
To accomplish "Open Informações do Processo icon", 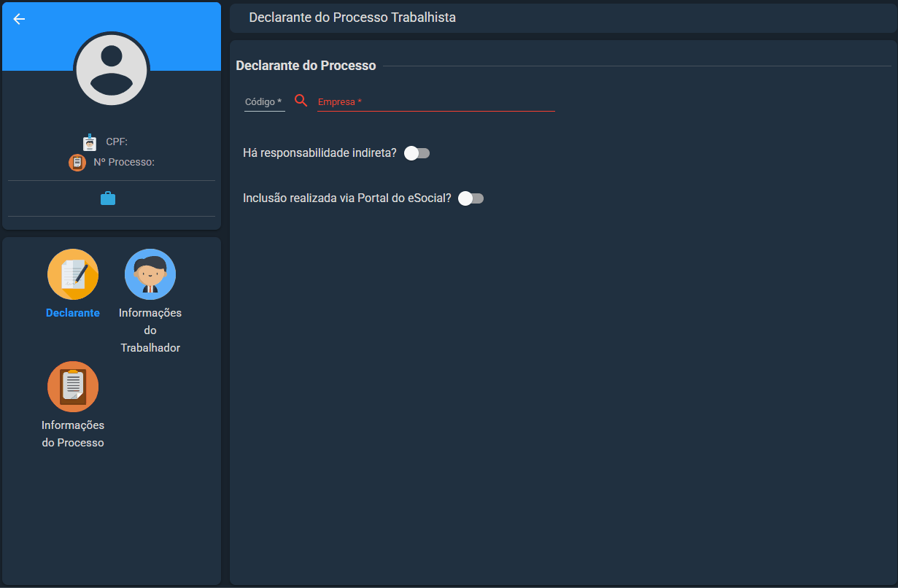I will pyautogui.click(x=73, y=387).
